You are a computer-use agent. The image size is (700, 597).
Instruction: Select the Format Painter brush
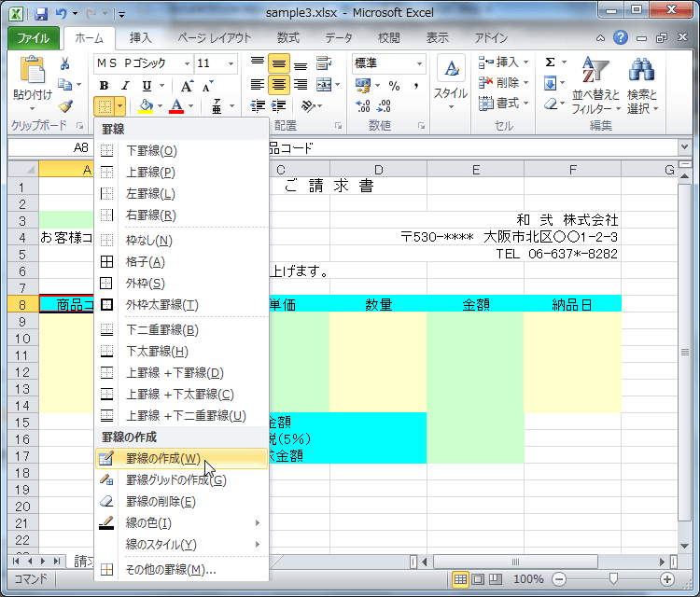point(65,105)
